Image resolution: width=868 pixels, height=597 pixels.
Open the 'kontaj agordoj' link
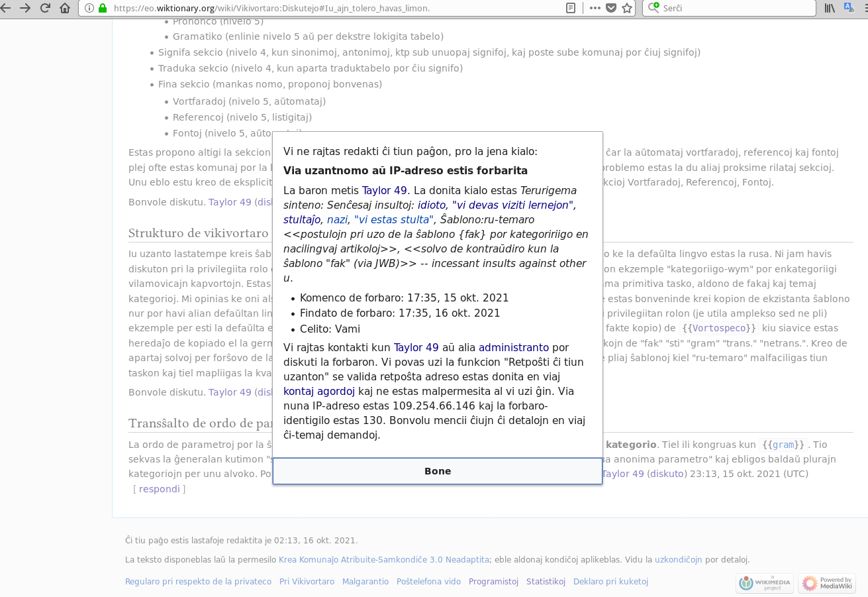tap(319, 391)
